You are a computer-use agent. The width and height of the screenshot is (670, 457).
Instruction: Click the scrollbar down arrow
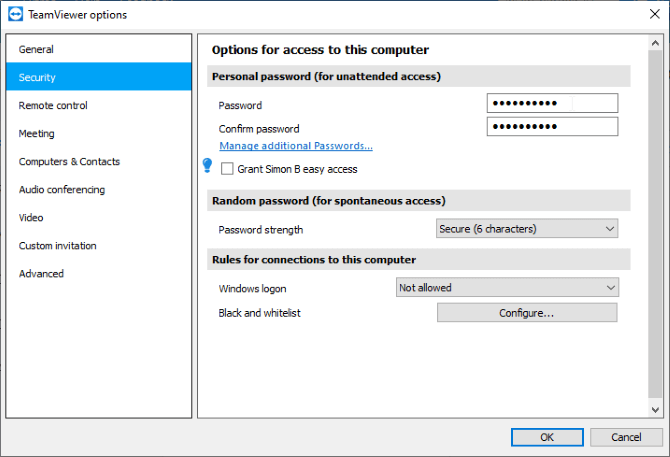point(655,410)
